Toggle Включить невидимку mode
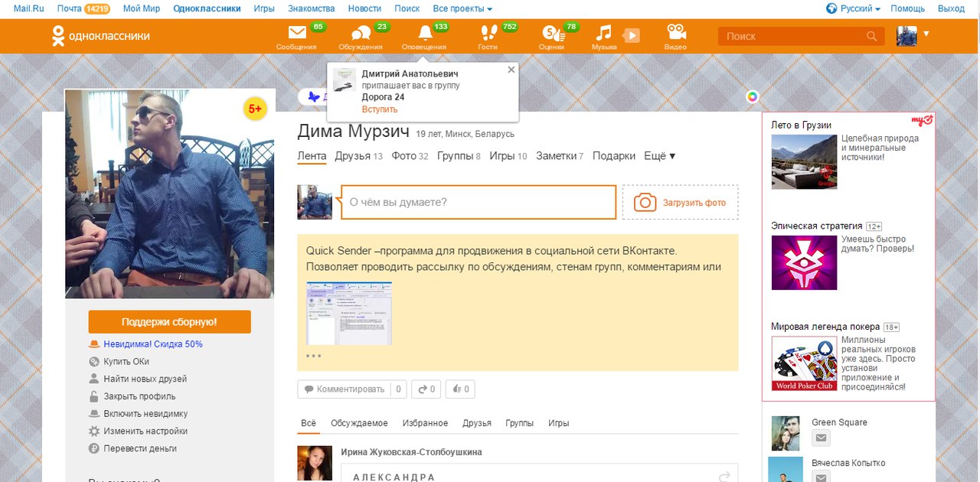 pyautogui.click(x=145, y=414)
